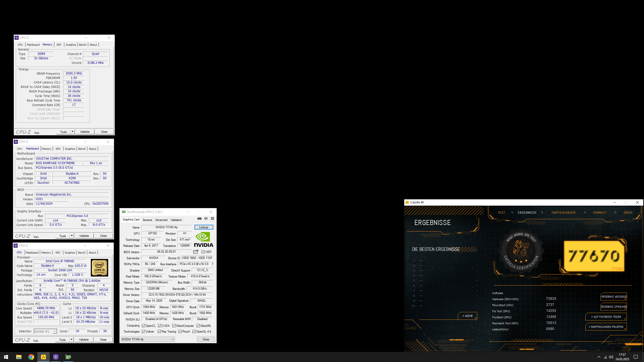Open the volume tray icon

[x=611, y=357]
